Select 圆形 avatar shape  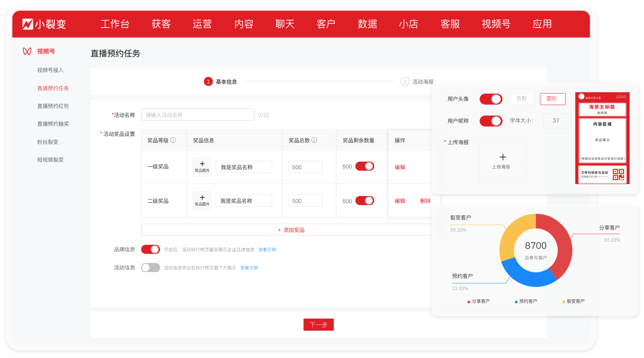point(552,99)
